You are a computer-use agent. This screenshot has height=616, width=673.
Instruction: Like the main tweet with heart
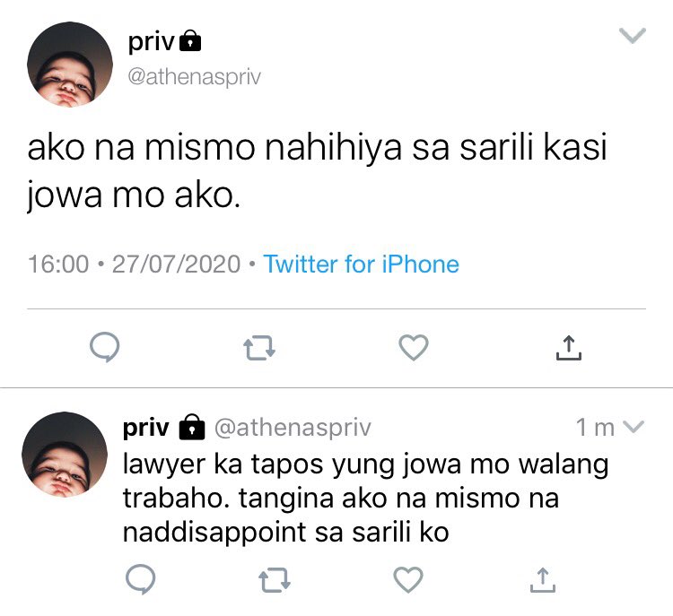414,348
